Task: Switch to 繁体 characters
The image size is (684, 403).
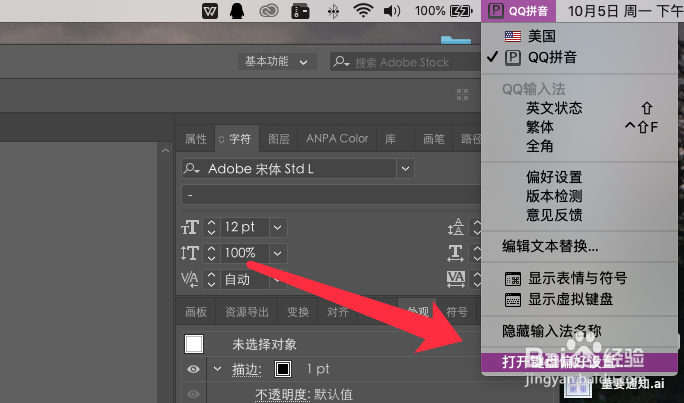Action: (x=579, y=127)
